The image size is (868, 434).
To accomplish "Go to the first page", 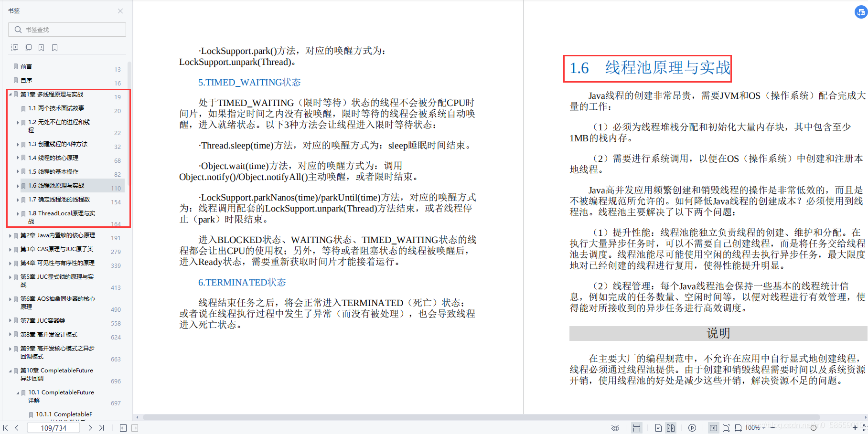I will pyautogui.click(x=6, y=428).
